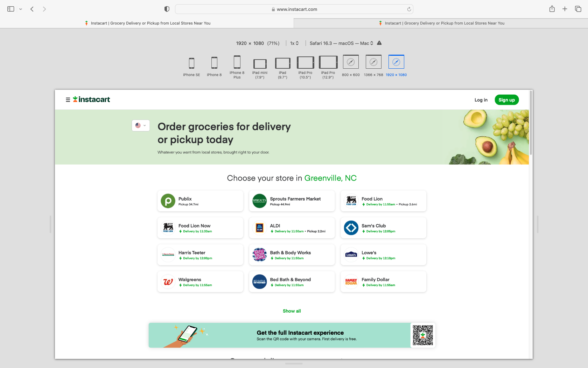Open the country flag selector dropdown
Image resolution: width=588 pixels, height=368 pixels.
(x=141, y=125)
